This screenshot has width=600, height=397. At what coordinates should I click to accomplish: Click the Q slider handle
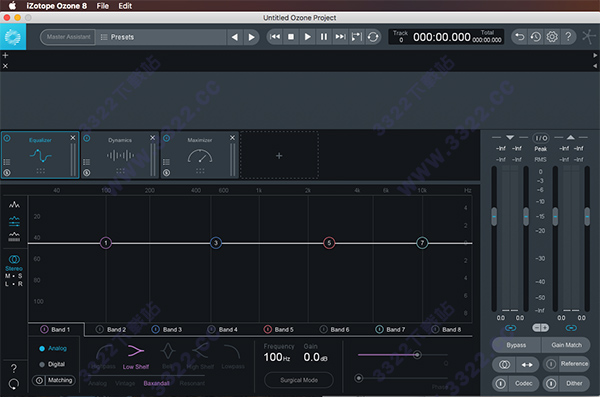point(417,355)
